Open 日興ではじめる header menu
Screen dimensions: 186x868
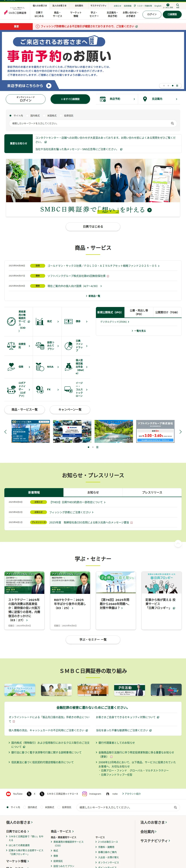[39, 14]
